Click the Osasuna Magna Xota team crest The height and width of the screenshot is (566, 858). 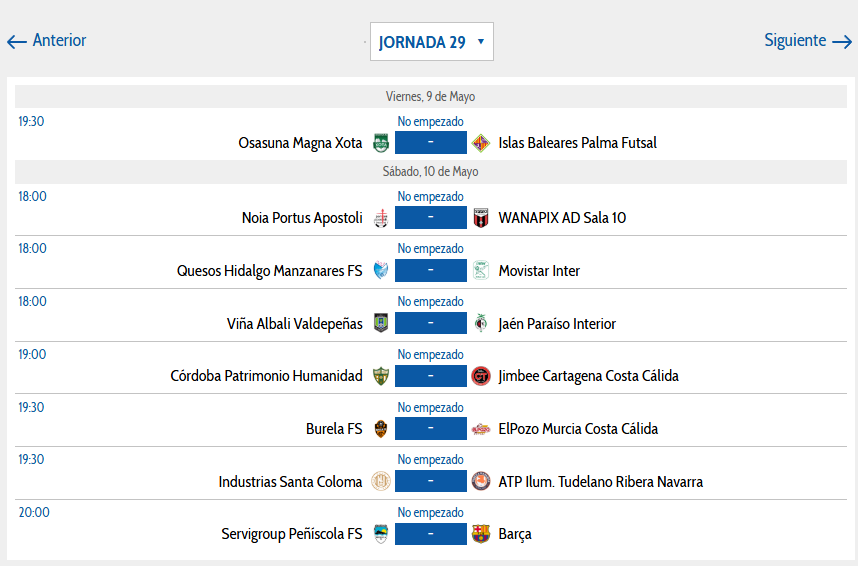point(381,143)
